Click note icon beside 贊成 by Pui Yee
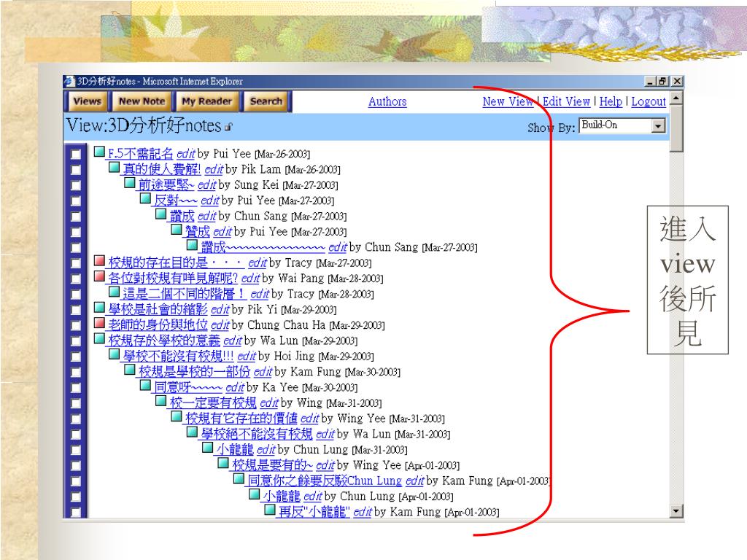Image resolution: width=747 pixels, height=560 pixels. (177, 230)
